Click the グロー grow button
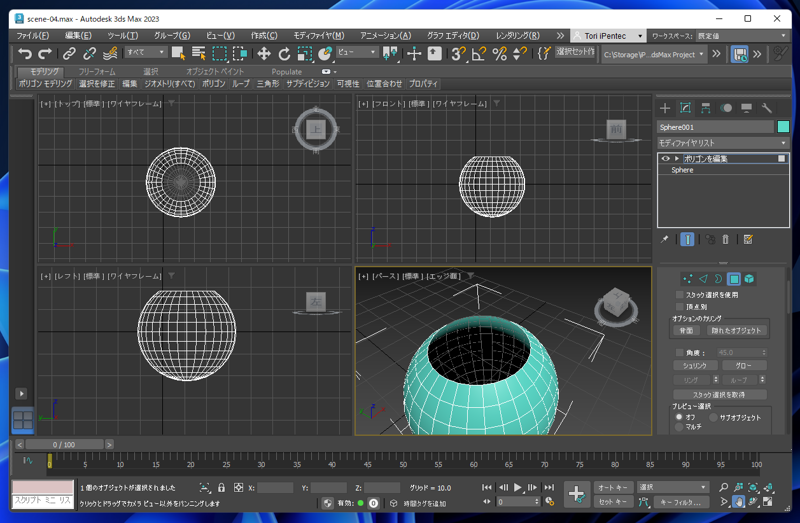Viewport: 800px width, 523px height. click(743, 366)
